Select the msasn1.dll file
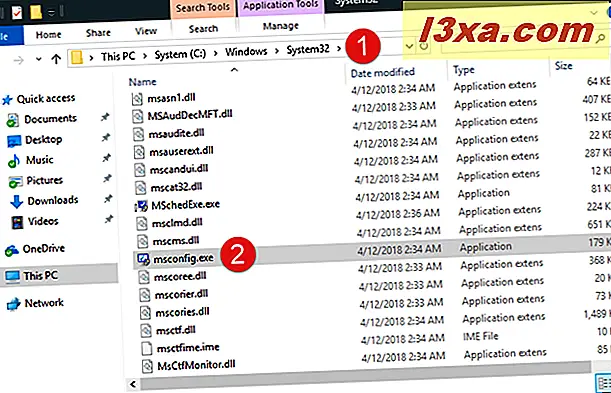 point(171,98)
